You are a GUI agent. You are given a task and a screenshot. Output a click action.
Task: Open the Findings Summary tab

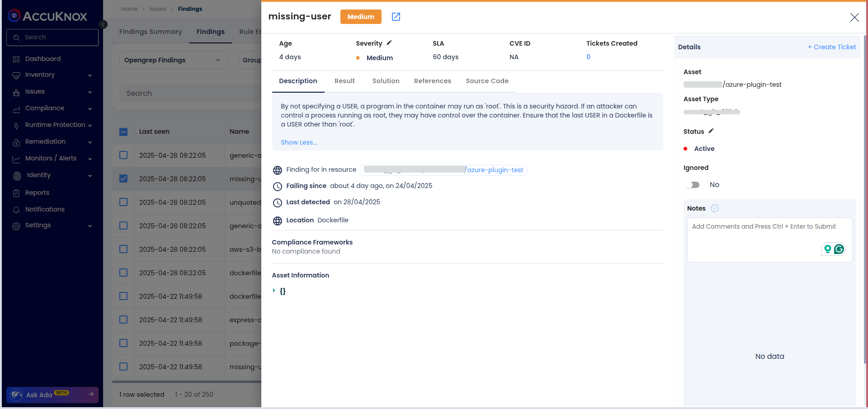(x=151, y=32)
